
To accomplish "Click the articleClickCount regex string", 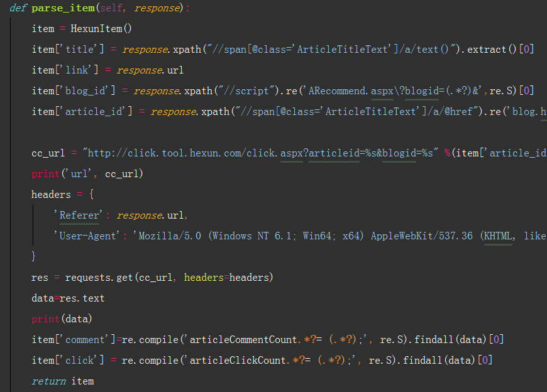I will click(270, 360).
